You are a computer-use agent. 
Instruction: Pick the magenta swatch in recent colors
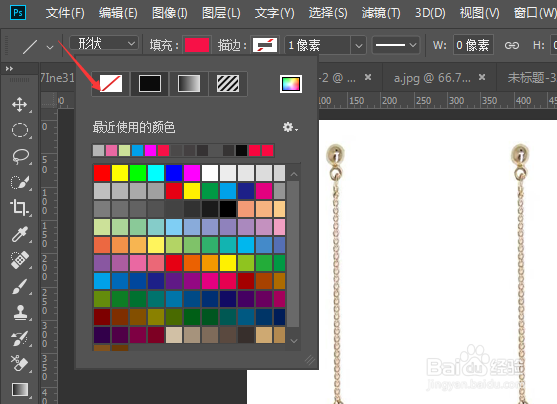tap(150, 150)
